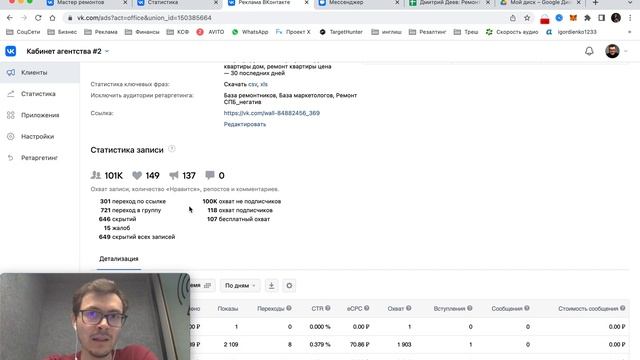Click the help icon beside Статистика записи
The height and width of the screenshot is (360, 640).
172,149
